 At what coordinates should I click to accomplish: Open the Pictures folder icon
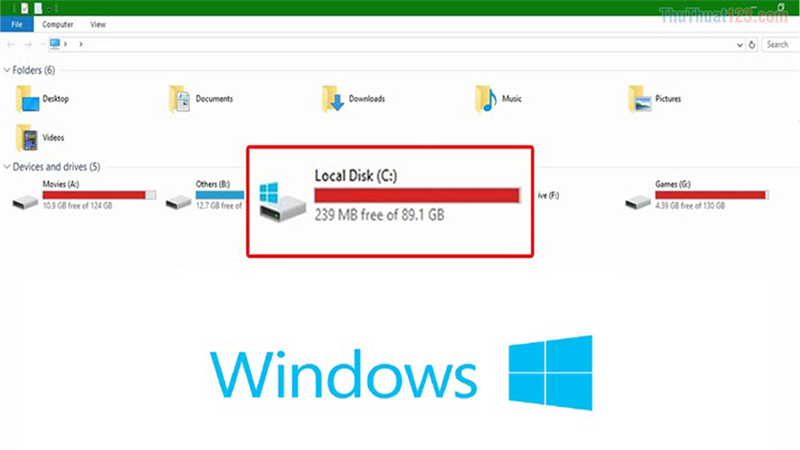[x=640, y=99]
